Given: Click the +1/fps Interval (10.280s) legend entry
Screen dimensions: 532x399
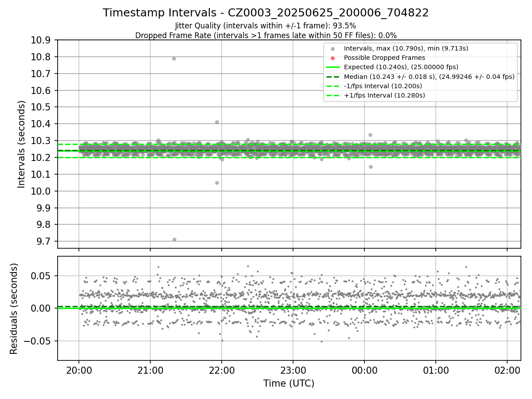Looking at the screenshot, I should coord(384,95).
